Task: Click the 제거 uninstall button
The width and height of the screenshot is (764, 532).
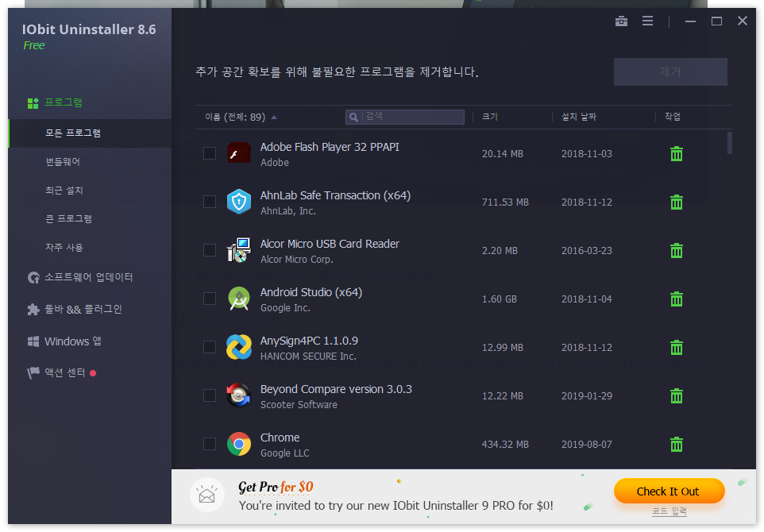Action: point(670,72)
